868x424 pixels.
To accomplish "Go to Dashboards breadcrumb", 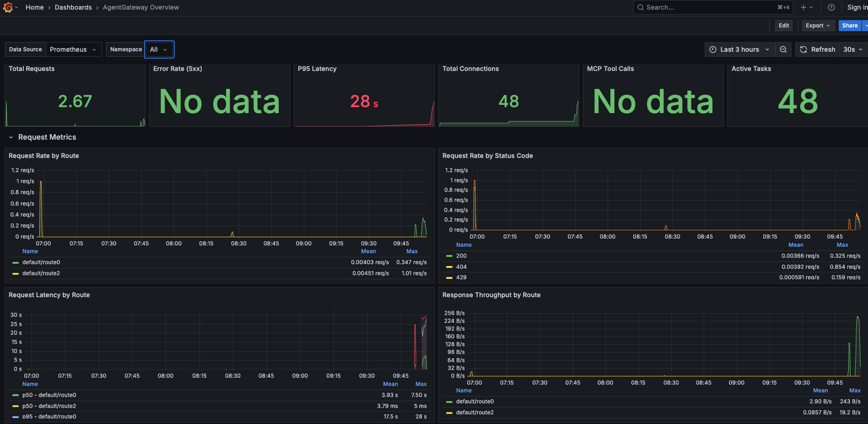I will (73, 7).
